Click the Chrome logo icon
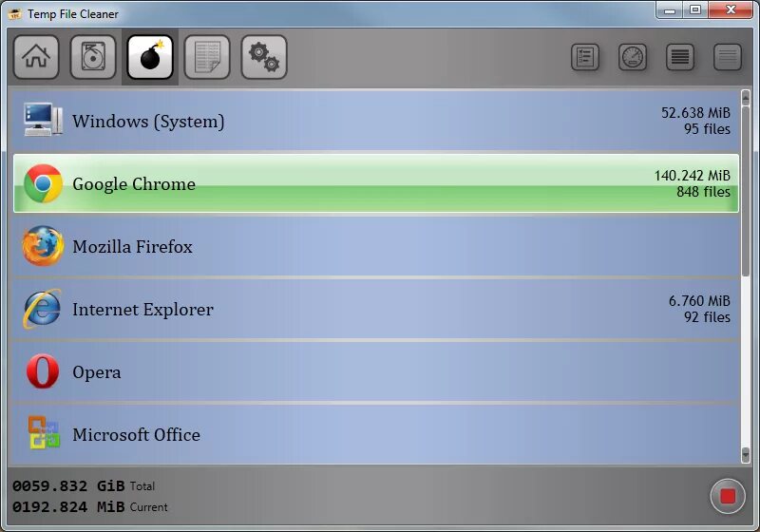 click(43, 183)
